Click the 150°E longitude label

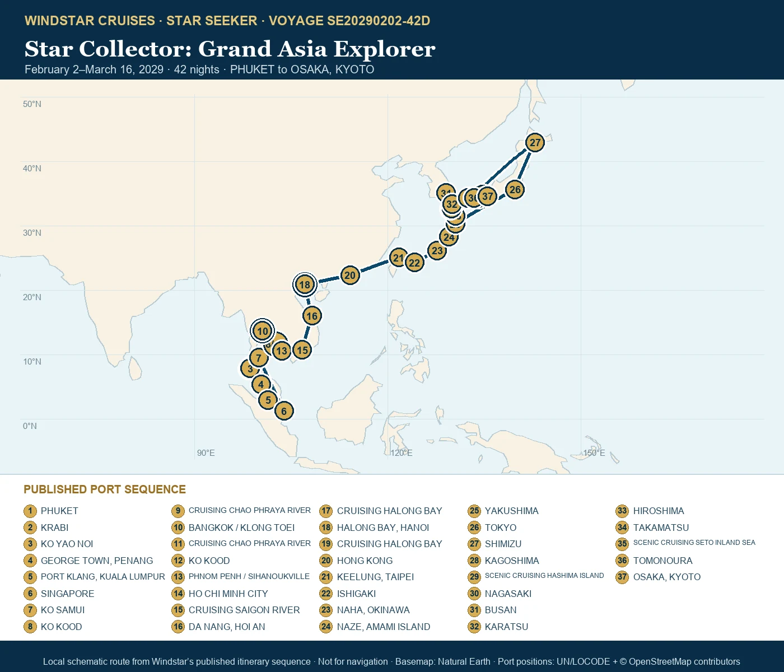pyautogui.click(x=594, y=453)
